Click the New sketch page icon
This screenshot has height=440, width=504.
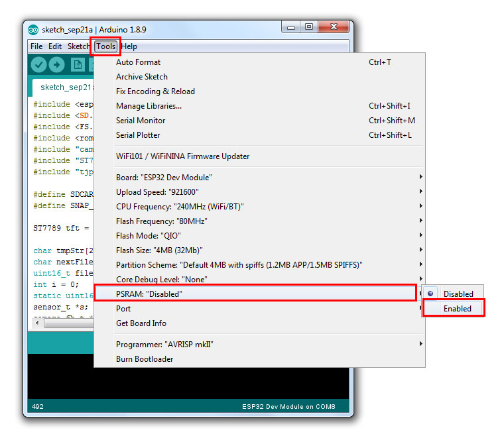point(78,65)
